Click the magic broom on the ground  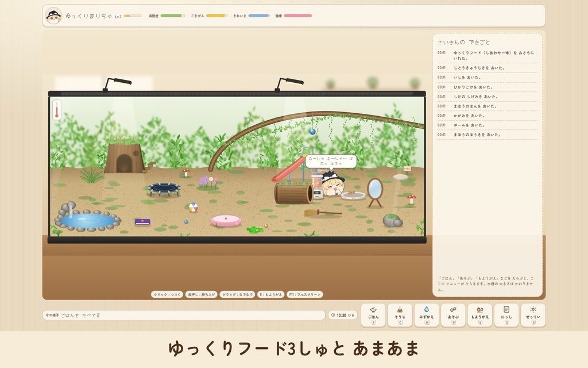coord(323,213)
